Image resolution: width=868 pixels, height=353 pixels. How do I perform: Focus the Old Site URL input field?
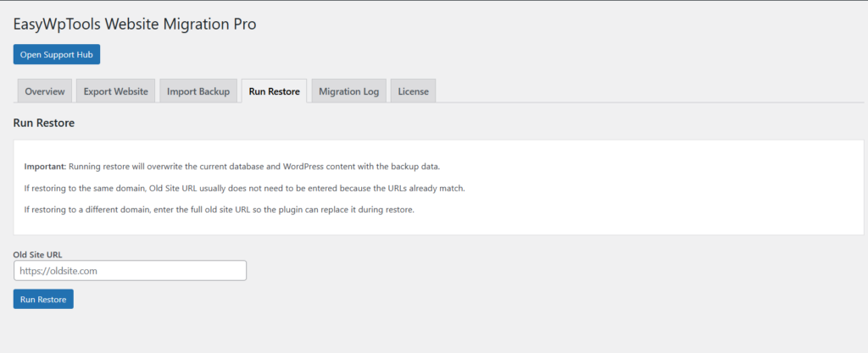pyautogui.click(x=130, y=271)
